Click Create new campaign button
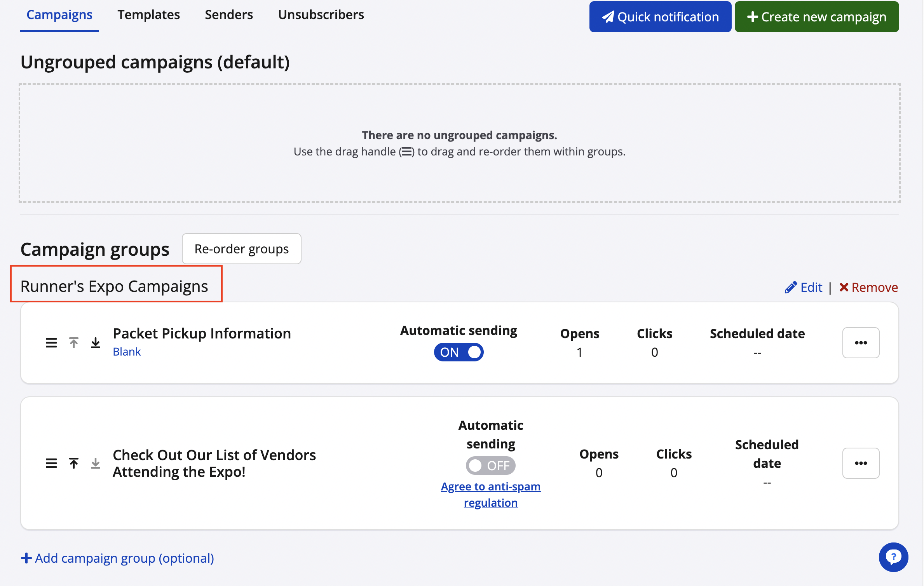Image resolution: width=924 pixels, height=586 pixels. (816, 17)
